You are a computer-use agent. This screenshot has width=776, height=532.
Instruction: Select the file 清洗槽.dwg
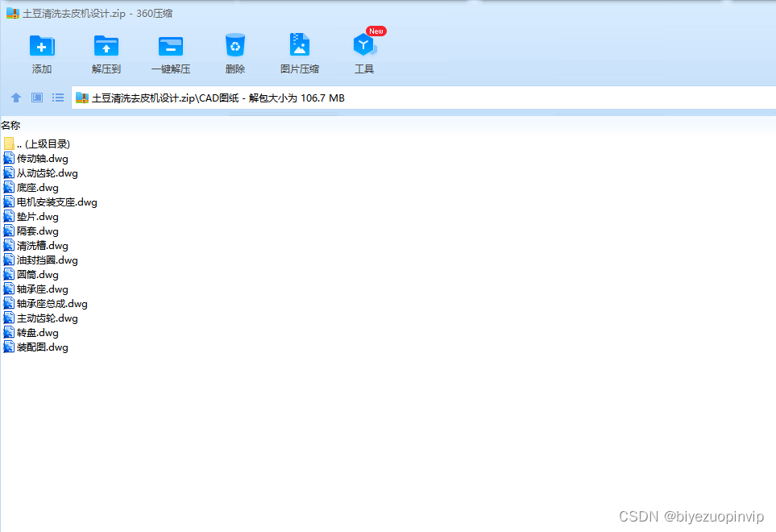pyautogui.click(x=35, y=246)
